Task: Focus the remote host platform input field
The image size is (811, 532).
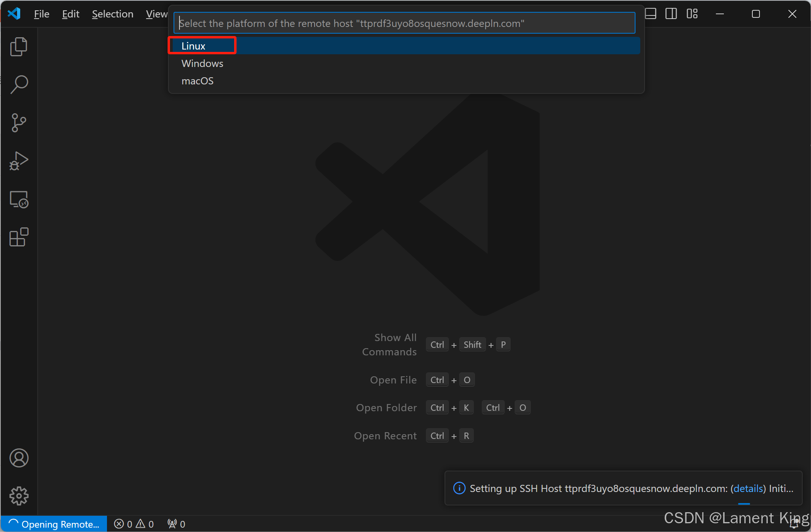Action: click(x=404, y=23)
